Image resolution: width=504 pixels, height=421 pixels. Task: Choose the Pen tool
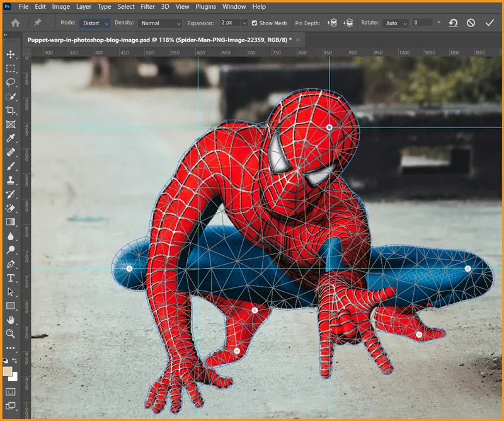[x=11, y=264]
